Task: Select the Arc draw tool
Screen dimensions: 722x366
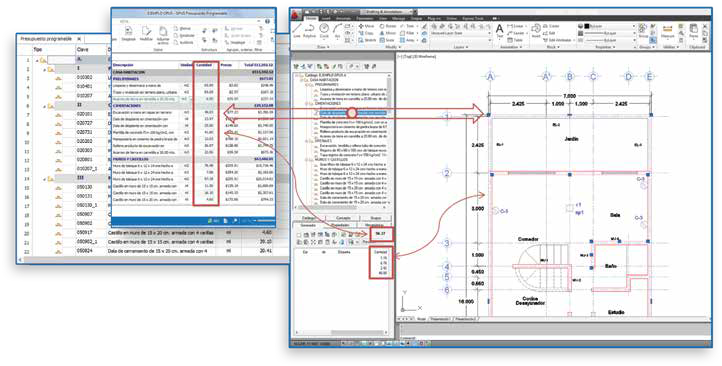Action: click(337, 31)
